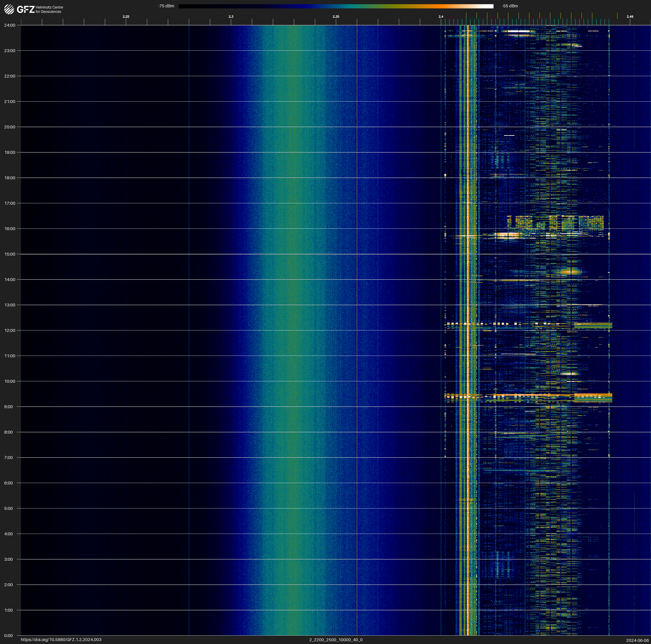Image resolution: width=651 pixels, height=644 pixels.
Task: Click the 2.25 frequency axis label
Action: coord(126,17)
